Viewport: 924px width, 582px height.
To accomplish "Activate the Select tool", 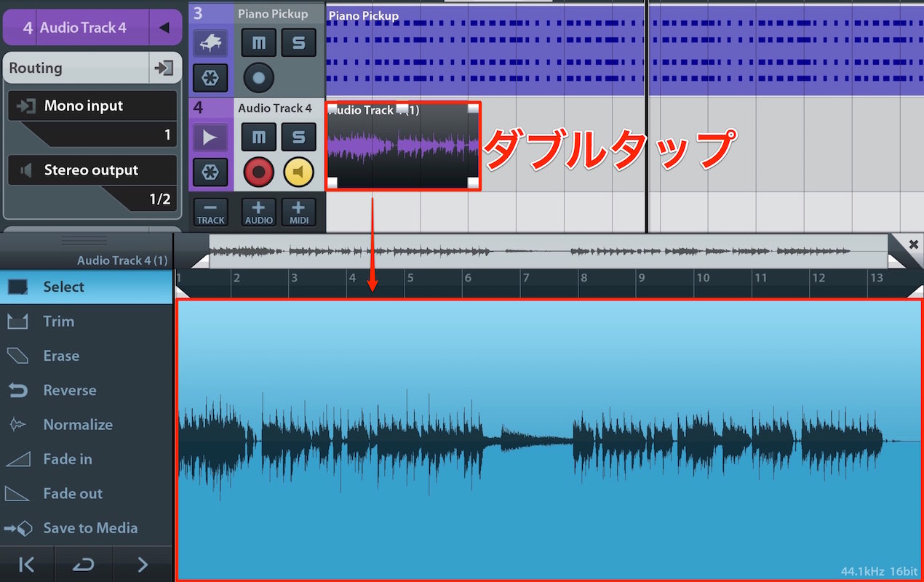I will (x=86, y=287).
